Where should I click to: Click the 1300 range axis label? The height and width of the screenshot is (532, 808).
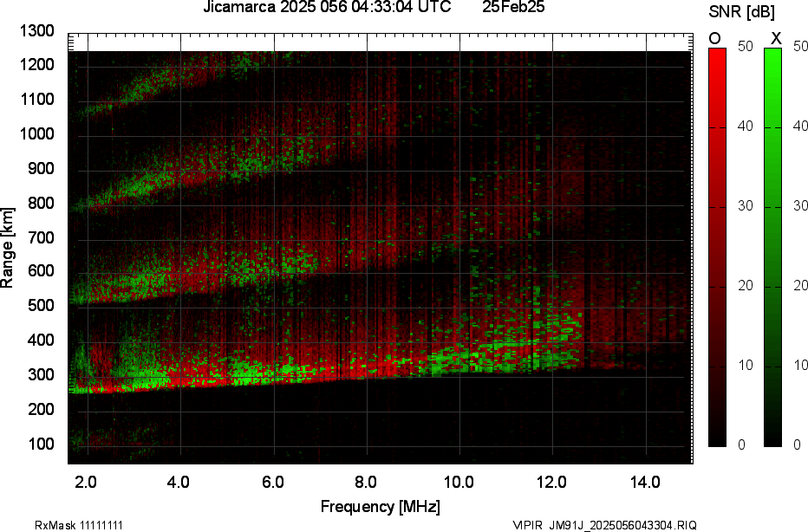pyautogui.click(x=37, y=31)
